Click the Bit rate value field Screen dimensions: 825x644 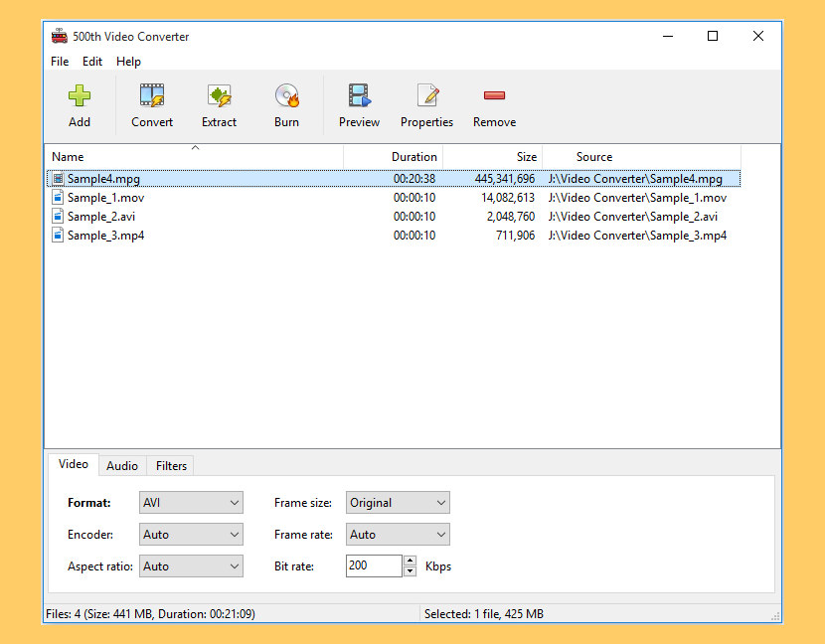(x=373, y=565)
